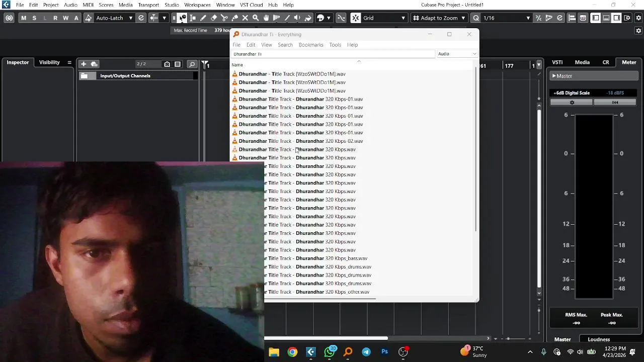This screenshot has width=644, height=362.
Task: Open 1/16 quantize preset dropdown
Action: click(507, 18)
